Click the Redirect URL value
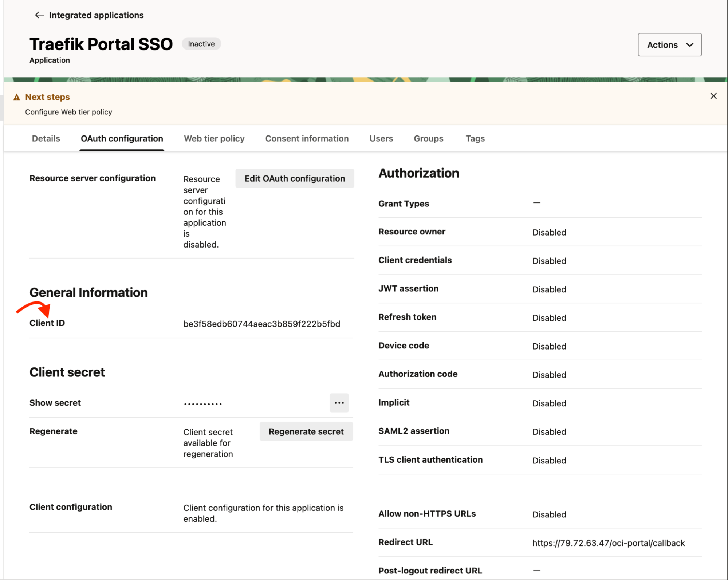 coord(608,543)
